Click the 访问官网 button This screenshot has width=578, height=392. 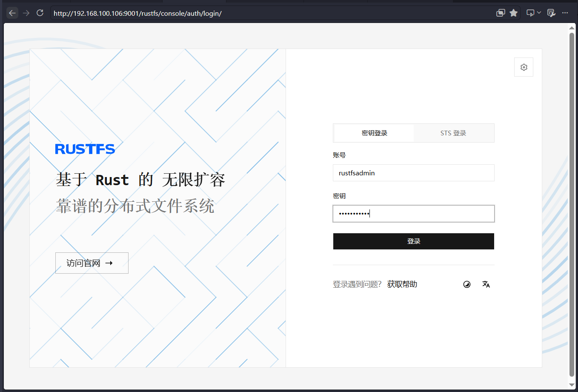(x=92, y=263)
